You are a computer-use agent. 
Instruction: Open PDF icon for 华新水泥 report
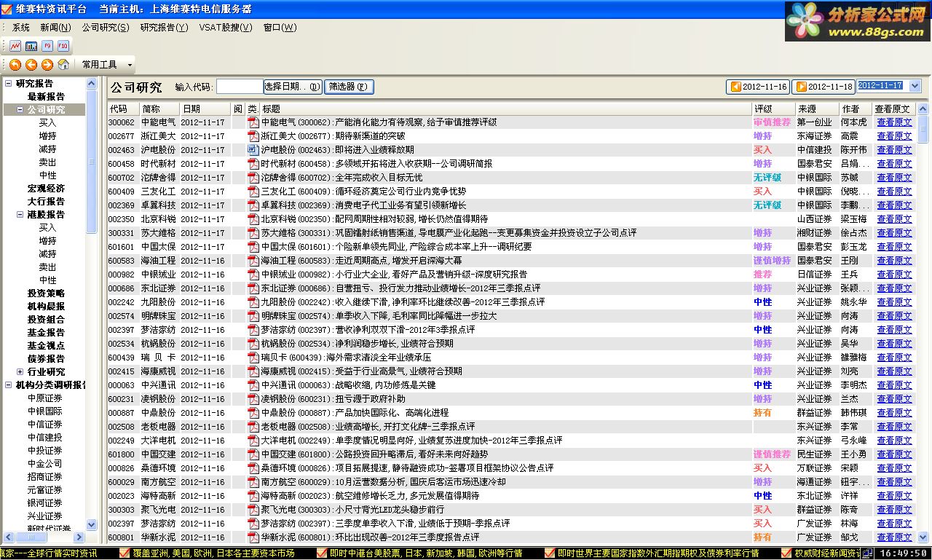click(x=253, y=537)
